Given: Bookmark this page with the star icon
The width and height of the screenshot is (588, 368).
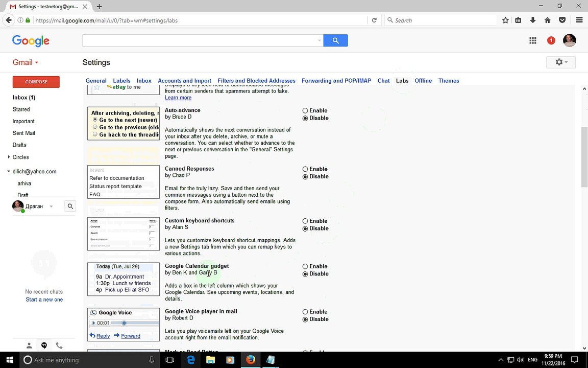Looking at the screenshot, I should (x=505, y=20).
